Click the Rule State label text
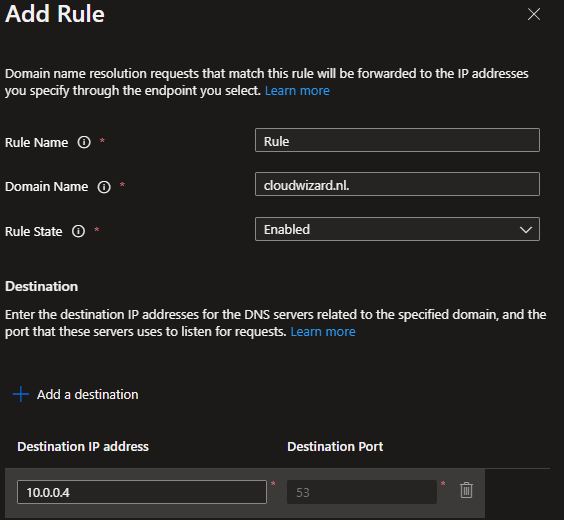Image resolution: width=564 pixels, height=520 pixels. pyautogui.click(x=34, y=231)
